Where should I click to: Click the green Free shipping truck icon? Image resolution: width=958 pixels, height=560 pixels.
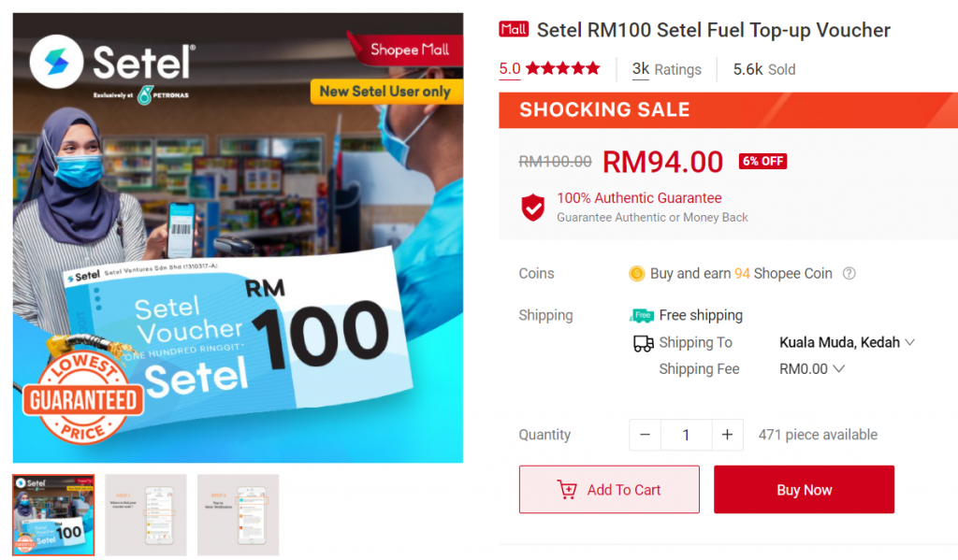pos(642,316)
